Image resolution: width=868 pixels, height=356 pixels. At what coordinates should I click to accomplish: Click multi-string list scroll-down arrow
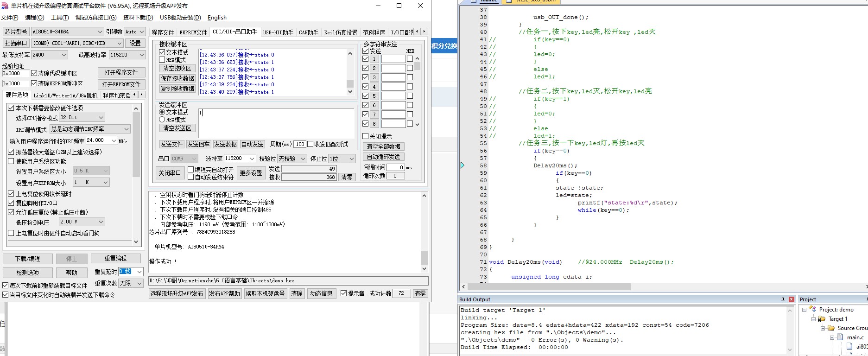(x=417, y=124)
